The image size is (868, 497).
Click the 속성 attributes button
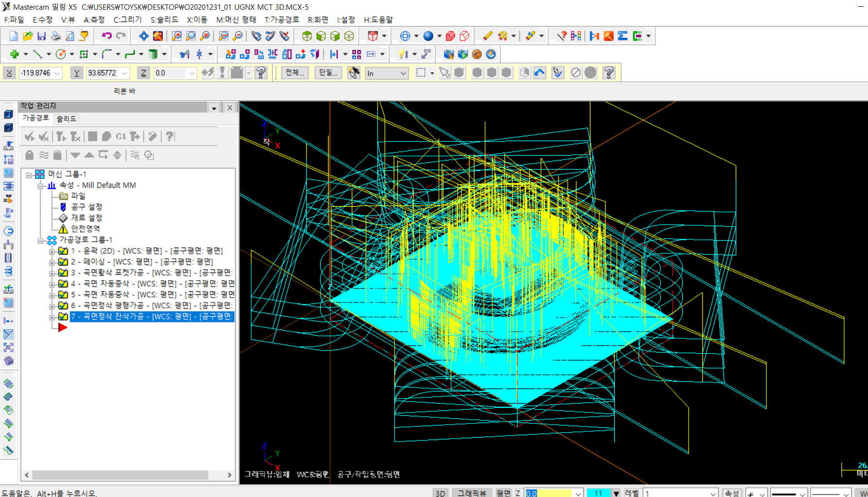731,493
